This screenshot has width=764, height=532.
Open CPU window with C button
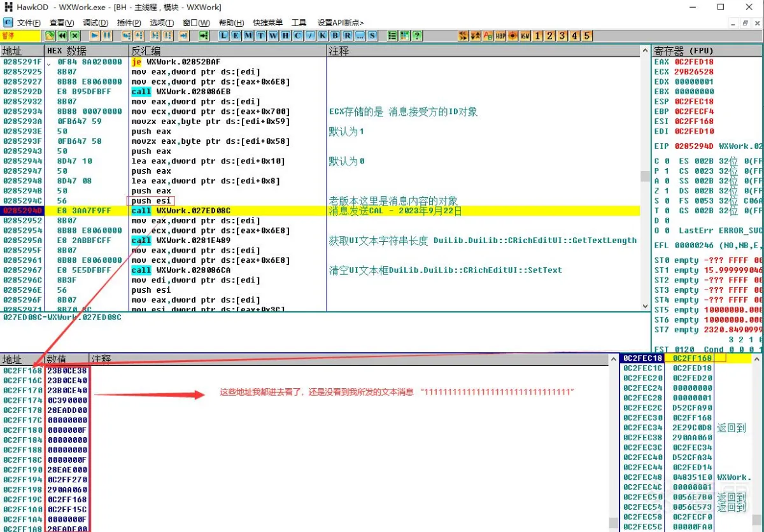(x=297, y=36)
